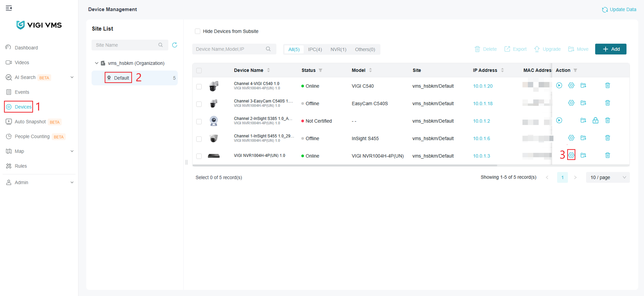Check the select-all devices header checkbox
This screenshot has height=296, width=644.
(x=199, y=70)
